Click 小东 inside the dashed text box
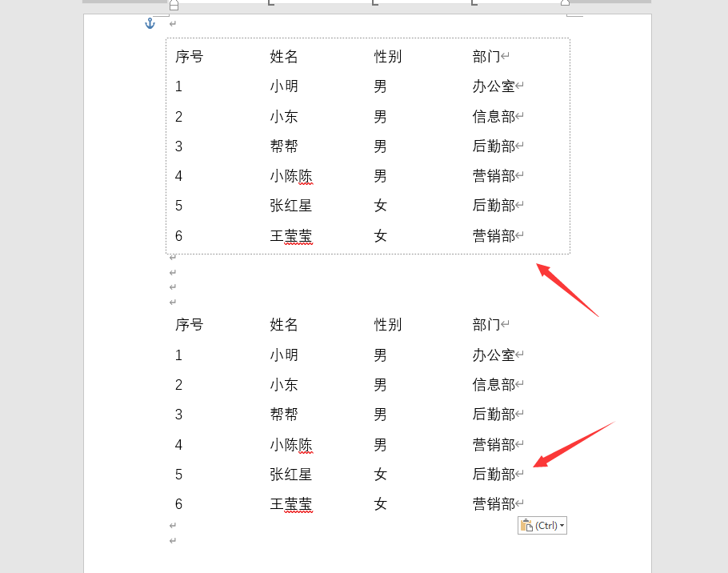Viewport: 728px width, 573px height. click(284, 117)
